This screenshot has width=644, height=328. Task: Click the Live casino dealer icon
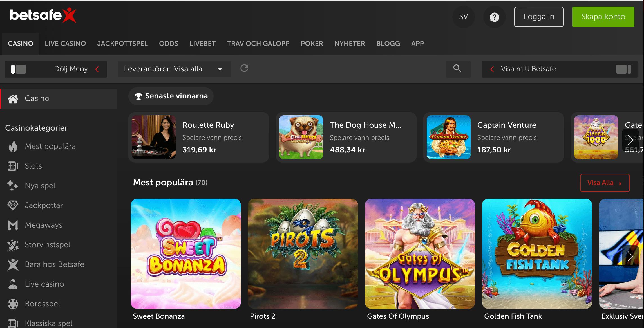(x=13, y=284)
